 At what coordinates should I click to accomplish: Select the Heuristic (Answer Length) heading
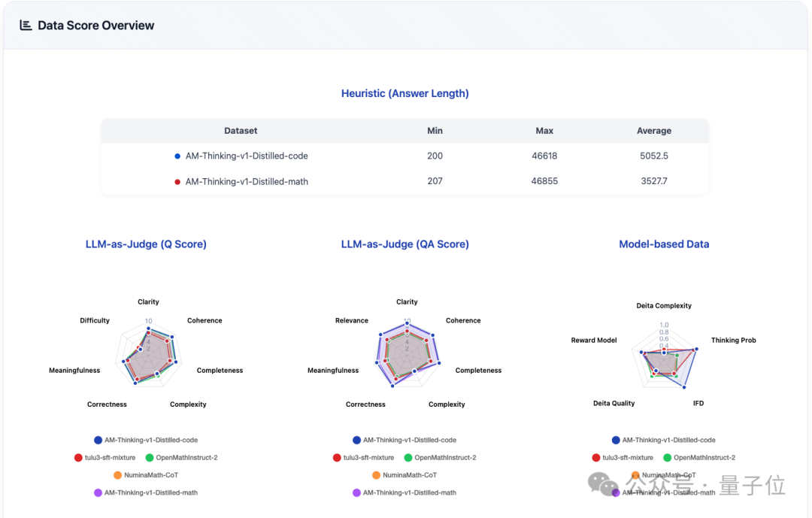coord(404,94)
